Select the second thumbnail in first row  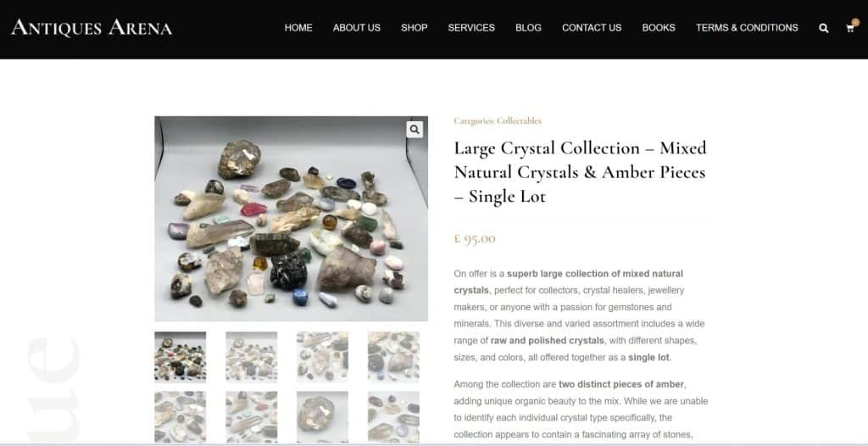click(251, 357)
